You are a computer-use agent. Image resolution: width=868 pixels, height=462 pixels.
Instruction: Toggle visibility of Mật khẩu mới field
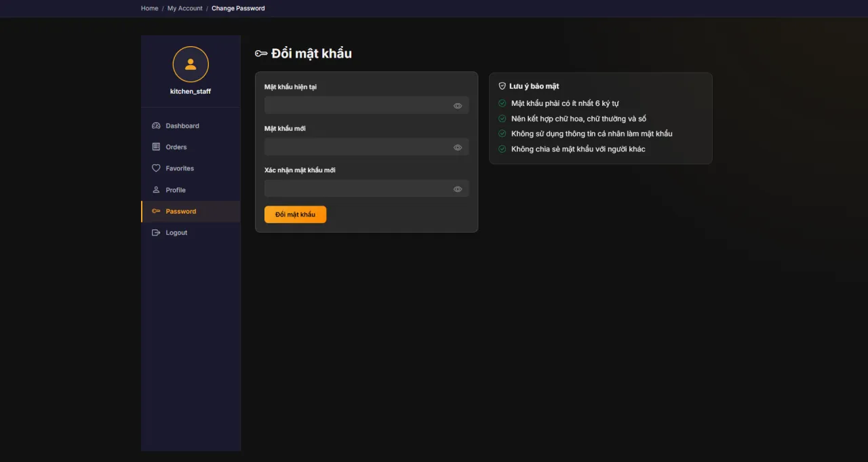click(x=458, y=147)
